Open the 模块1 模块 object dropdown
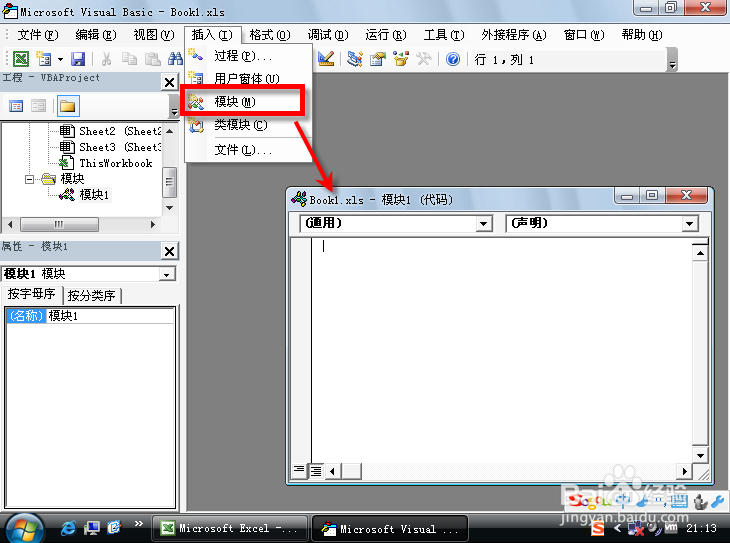This screenshot has width=730, height=543. coord(167,274)
